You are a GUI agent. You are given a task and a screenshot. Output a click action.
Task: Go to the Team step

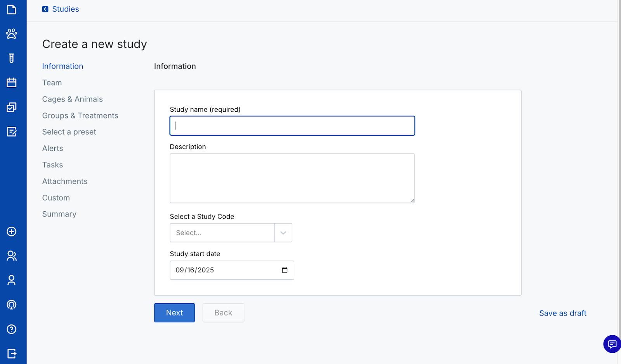click(52, 83)
